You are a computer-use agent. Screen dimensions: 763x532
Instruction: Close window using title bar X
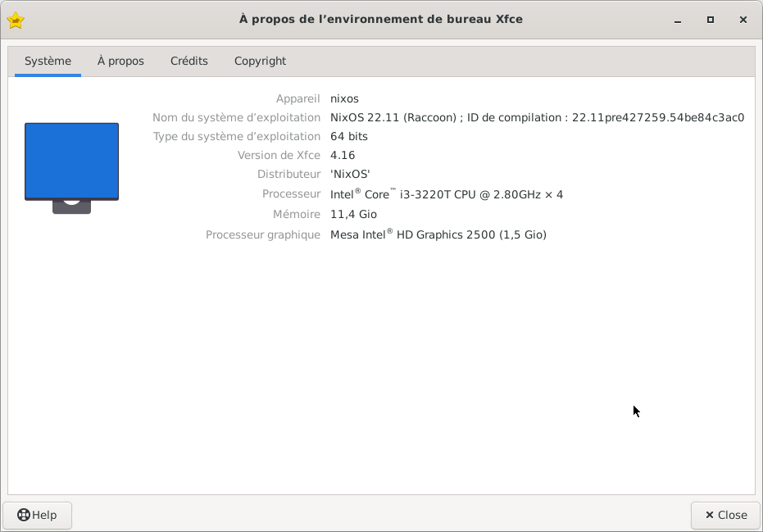[743, 20]
